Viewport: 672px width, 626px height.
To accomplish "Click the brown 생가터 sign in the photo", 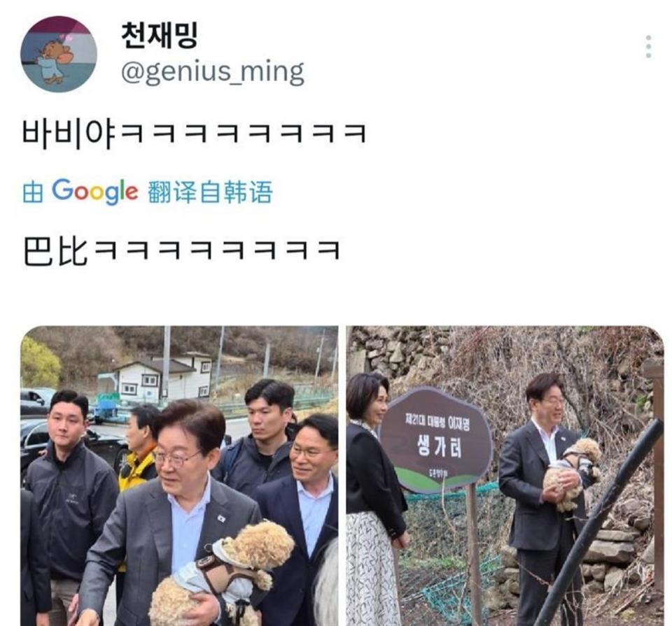I will [x=436, y=440].
